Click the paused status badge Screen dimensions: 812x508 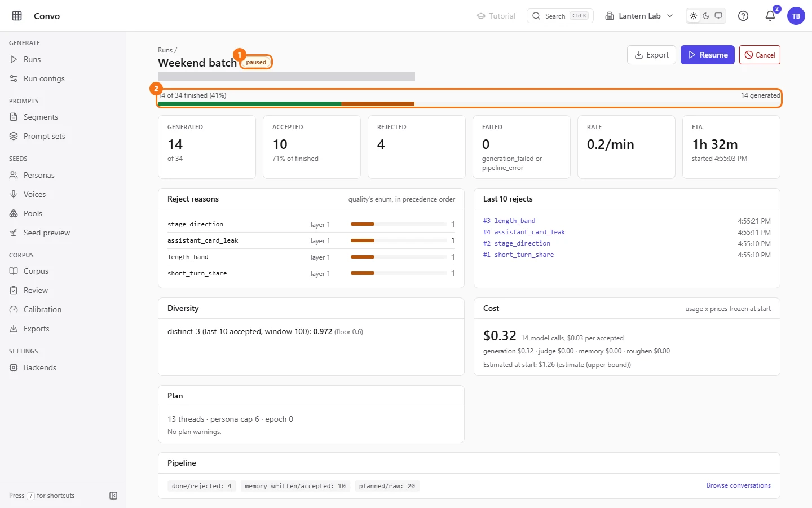[256, 62]
